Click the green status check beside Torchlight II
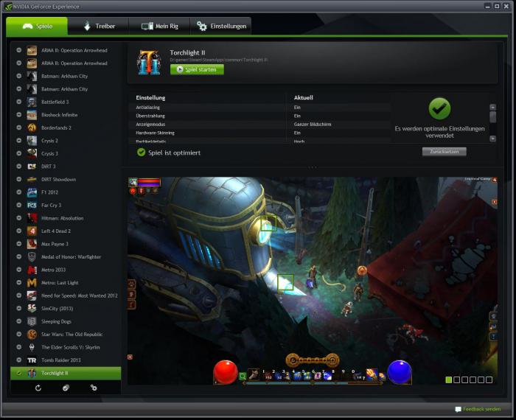The height and width of the screenshot is (420, 516). (x=19, y=373)
